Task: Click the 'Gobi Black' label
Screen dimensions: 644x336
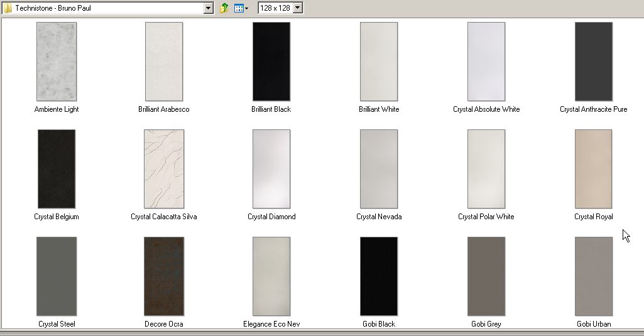Action: tap(379, 324)
